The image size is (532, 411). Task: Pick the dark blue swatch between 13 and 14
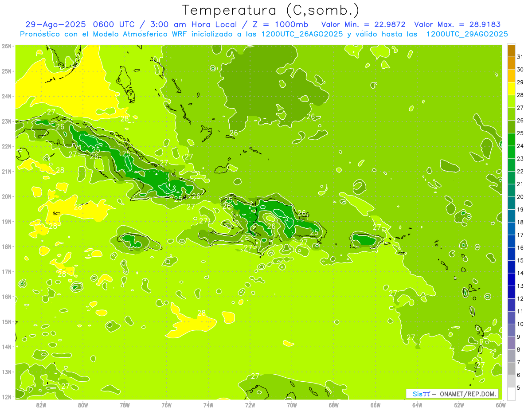pyautogui.click(x=511, y=279)
